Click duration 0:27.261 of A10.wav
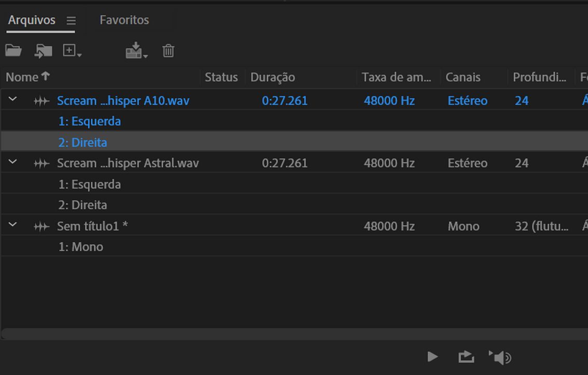This screenshot has height=375, width=588. point(285,100)
